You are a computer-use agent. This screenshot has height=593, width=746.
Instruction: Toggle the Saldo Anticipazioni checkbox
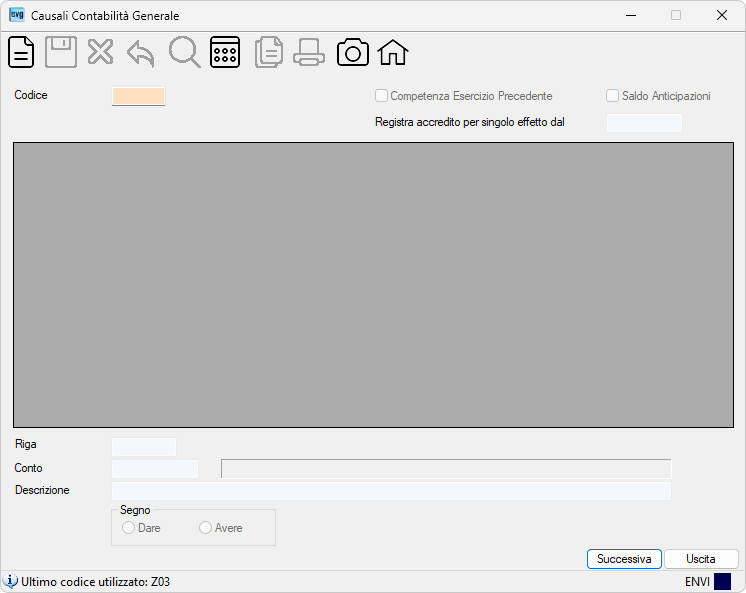612,96
